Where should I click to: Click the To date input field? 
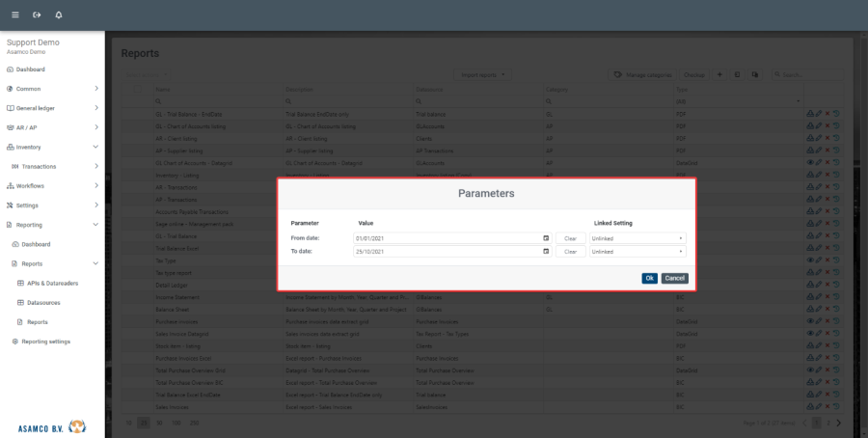(x=447, y=252)
